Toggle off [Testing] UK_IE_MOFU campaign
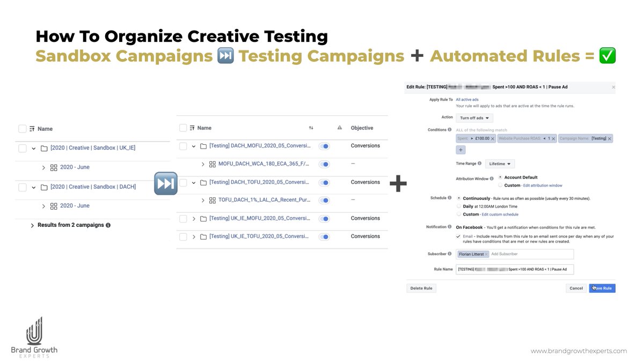644x363 pixels. point(324,219)
